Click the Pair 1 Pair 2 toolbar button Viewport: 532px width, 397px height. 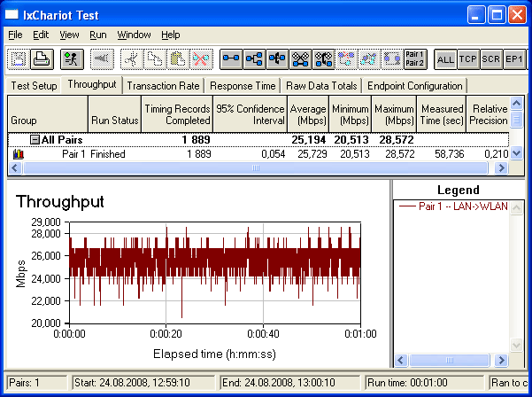coord(415,59)
